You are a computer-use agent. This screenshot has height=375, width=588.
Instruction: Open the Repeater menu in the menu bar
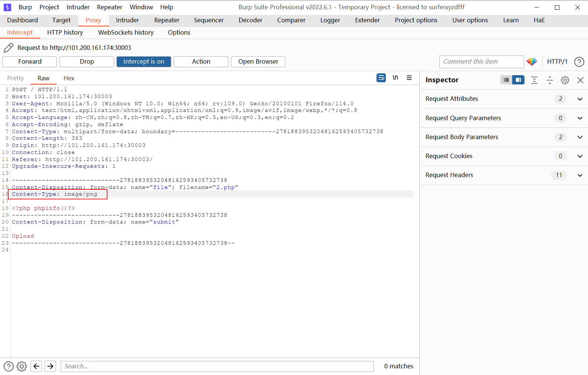click(x=110, y=7)
